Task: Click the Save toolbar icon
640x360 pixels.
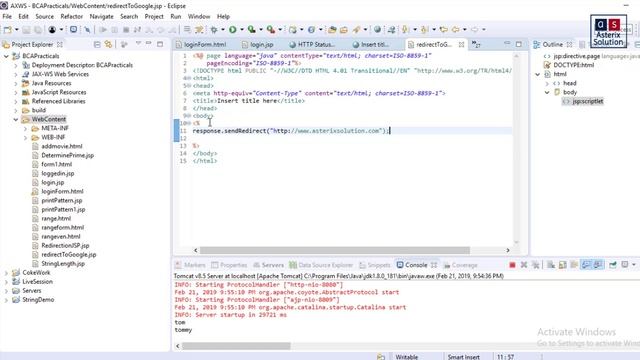Action: 27,29
